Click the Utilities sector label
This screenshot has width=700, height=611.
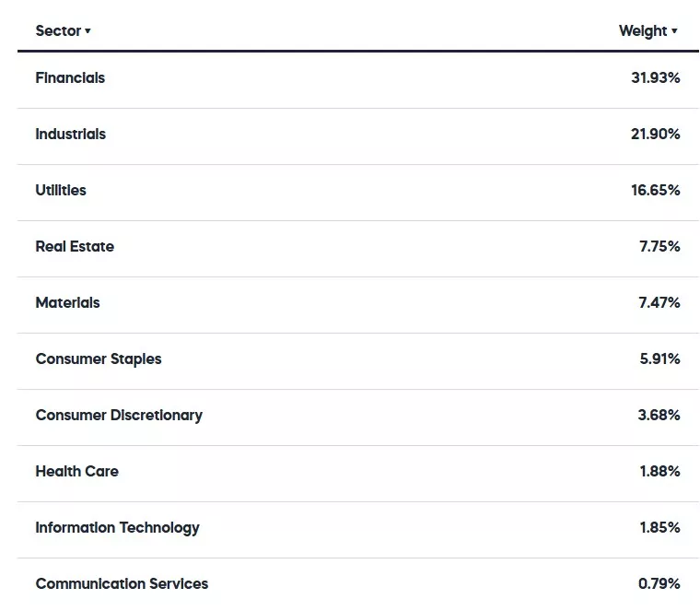[x=61, y=190]
